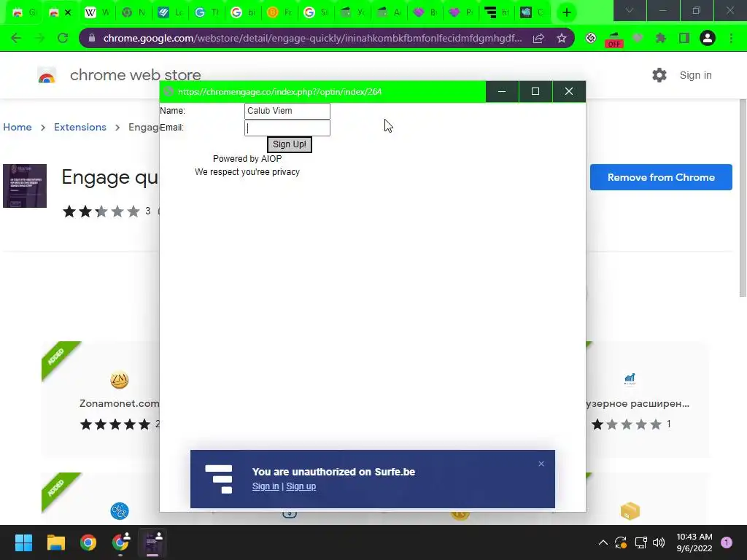Click the popup URL text chromengage.co
This screenshot has height=560, width=747.
click(279, 92)
